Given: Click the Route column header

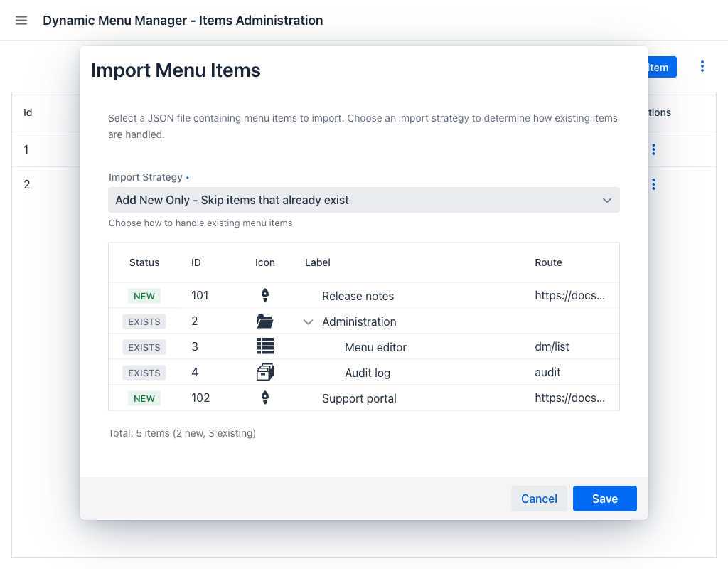Looking at the screenshot, I should (548, 262).
